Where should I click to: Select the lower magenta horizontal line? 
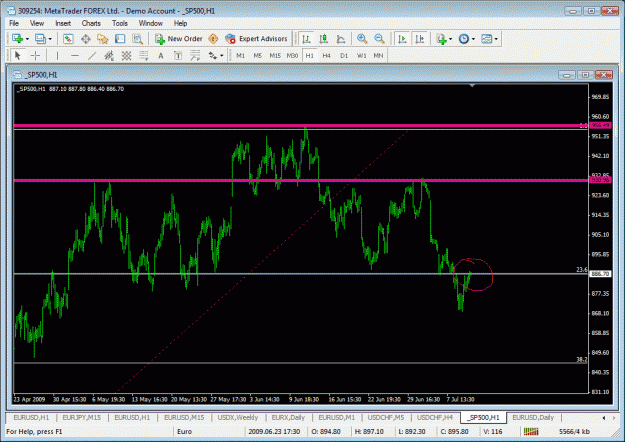[x=301, y=181]
